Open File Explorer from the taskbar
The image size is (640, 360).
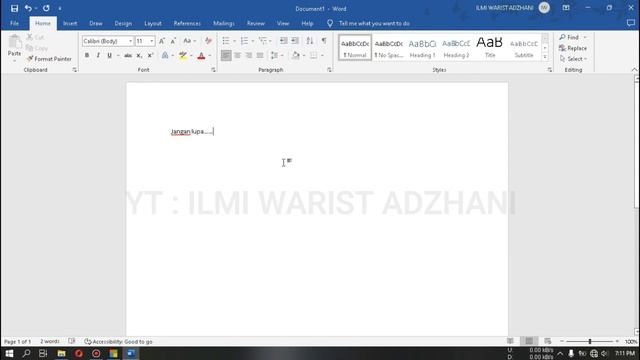[61, 353]
